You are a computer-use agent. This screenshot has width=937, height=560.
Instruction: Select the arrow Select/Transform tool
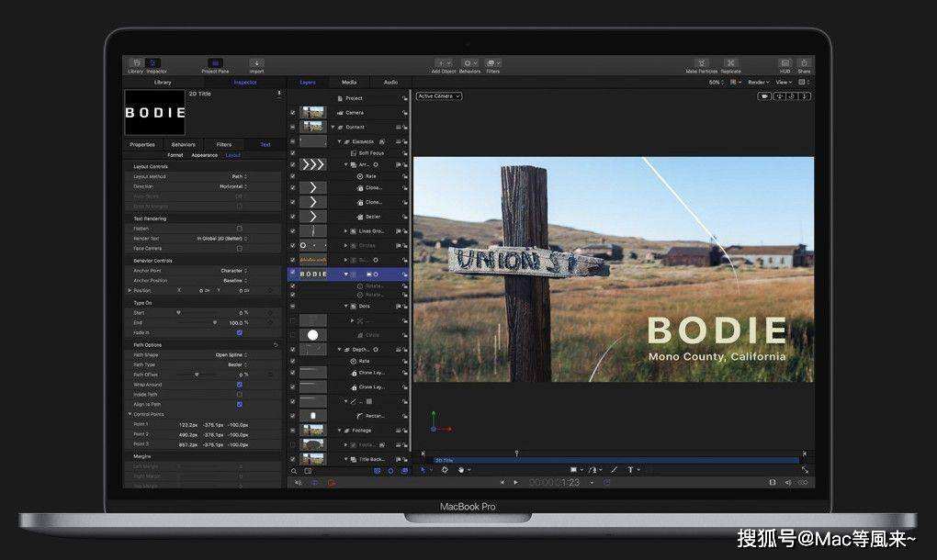click(x=423, y=470)
